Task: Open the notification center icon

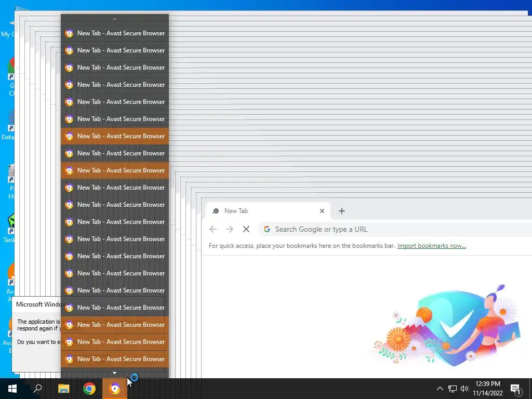Action: (516, 389)
